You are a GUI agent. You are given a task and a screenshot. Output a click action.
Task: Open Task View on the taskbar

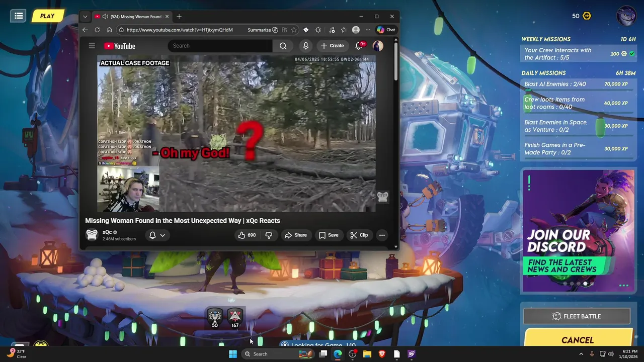point(323,354)
